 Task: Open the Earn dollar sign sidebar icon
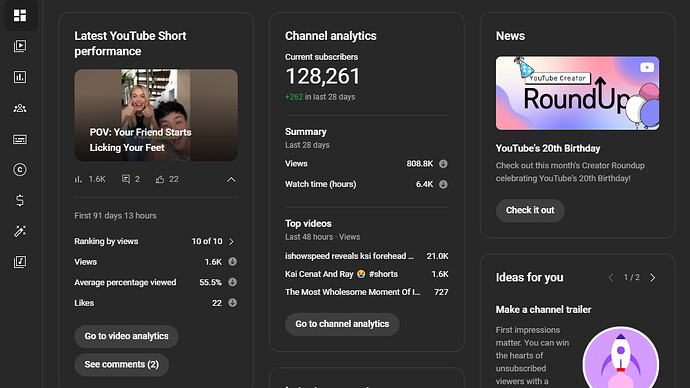[x=20, y=201]
